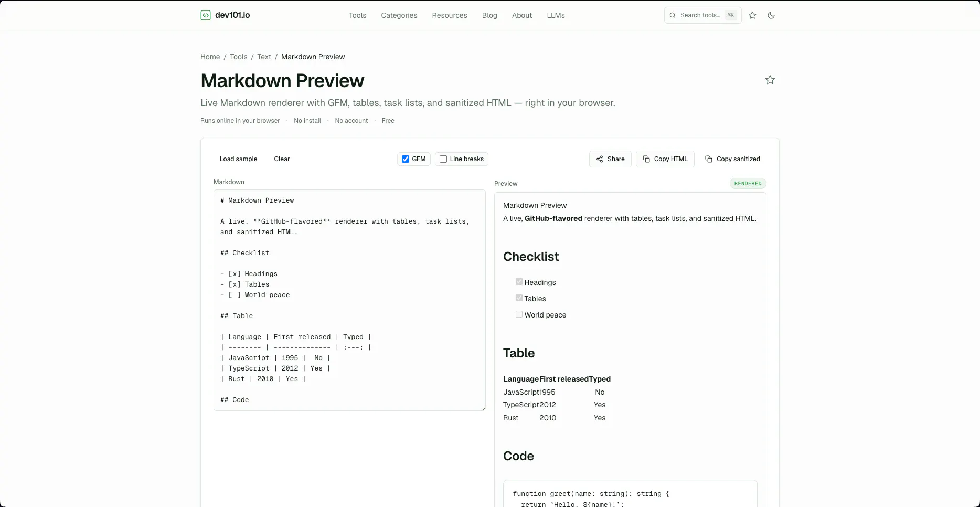Viewport: 980px width, 507px height.
Task: Open the Tools menu
Action: click(x=357, y=15)
